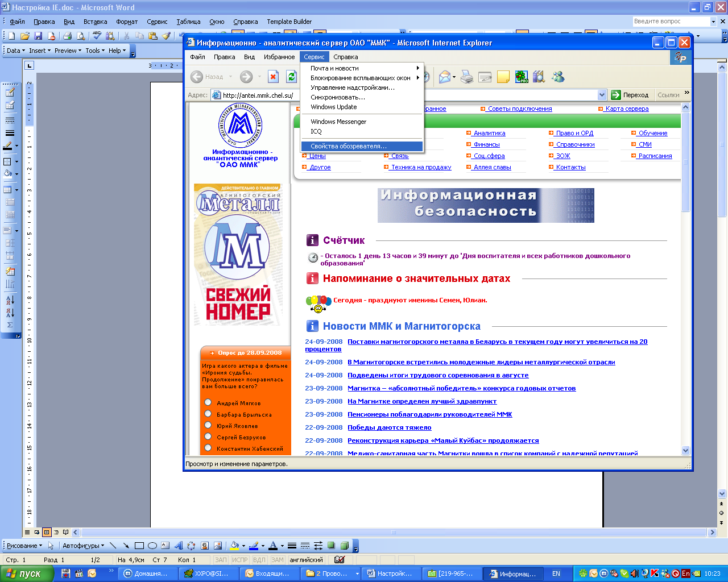The width and height of the screenshot is (728, 582).
Task: Expand the IE address bar dropdown arrow
Action: coord(602,95)
